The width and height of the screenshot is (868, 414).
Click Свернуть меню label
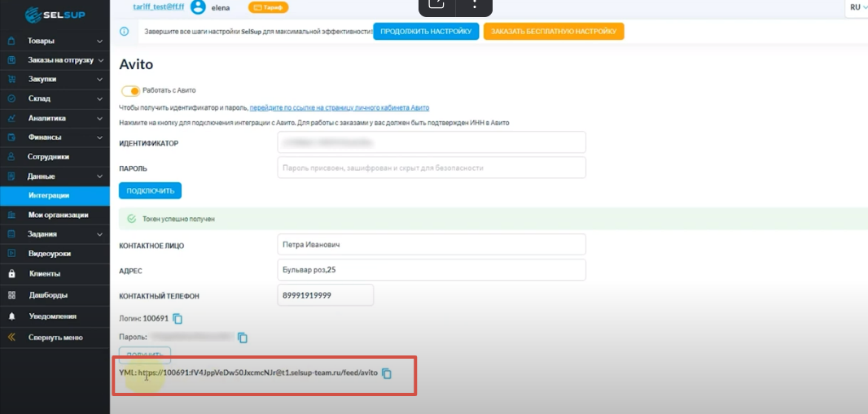[55, 338]
